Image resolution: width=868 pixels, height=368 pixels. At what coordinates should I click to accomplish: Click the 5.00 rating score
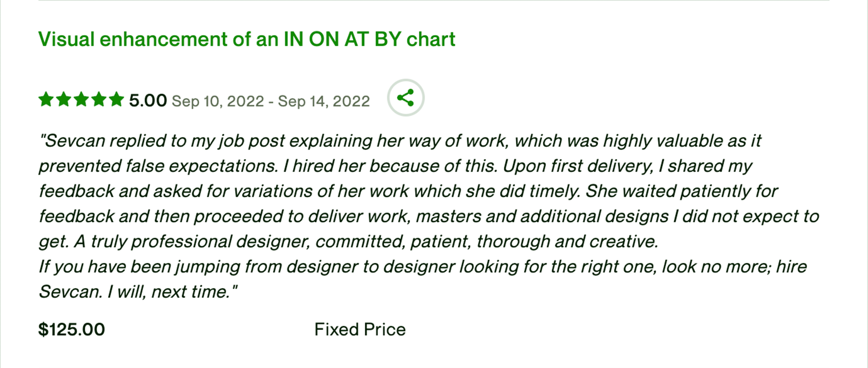tap(147, 100)
